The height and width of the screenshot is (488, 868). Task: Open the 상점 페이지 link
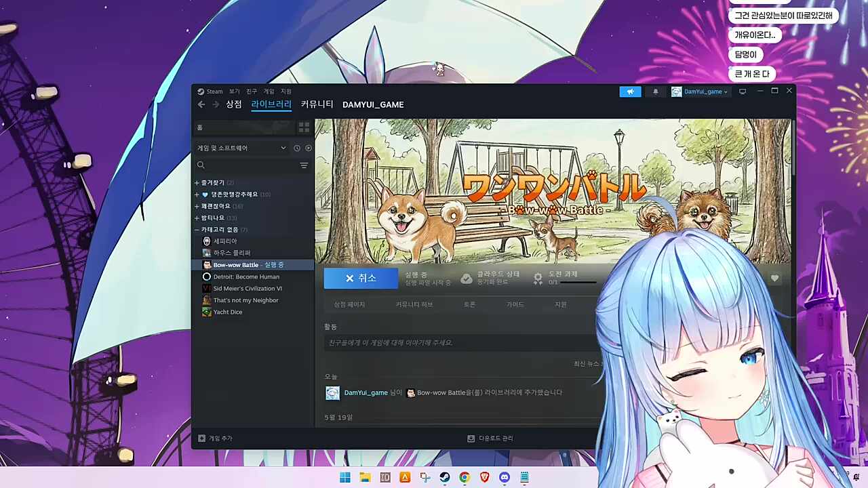(x=350, y=305)
